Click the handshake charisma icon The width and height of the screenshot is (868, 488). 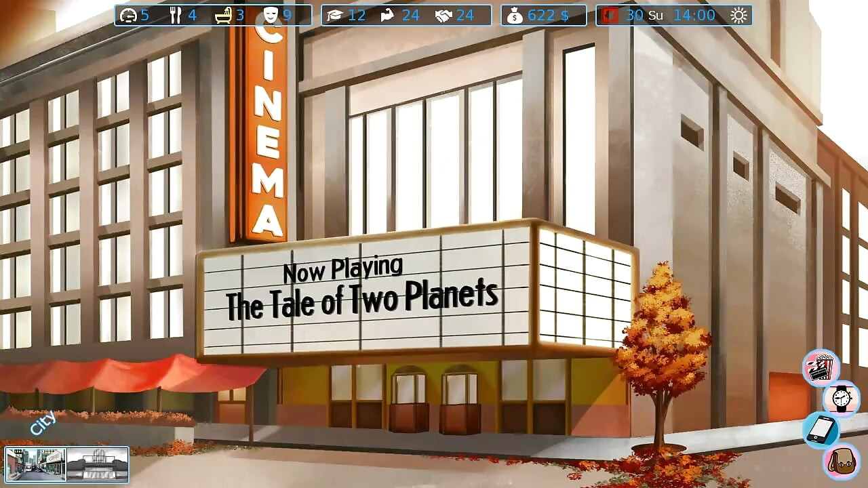point(443,15)
